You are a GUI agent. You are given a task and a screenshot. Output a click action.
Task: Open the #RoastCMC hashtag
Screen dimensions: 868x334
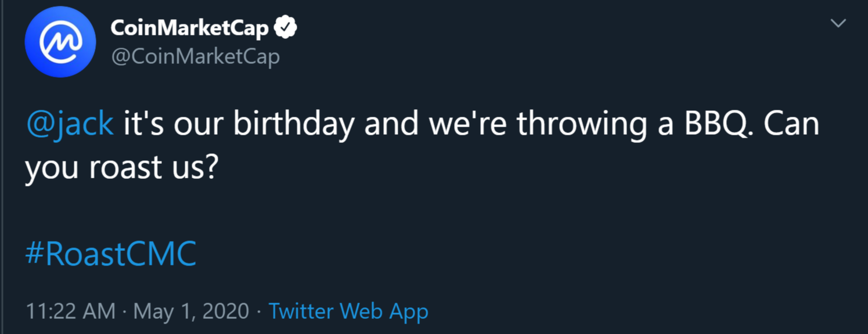(110, 254)
